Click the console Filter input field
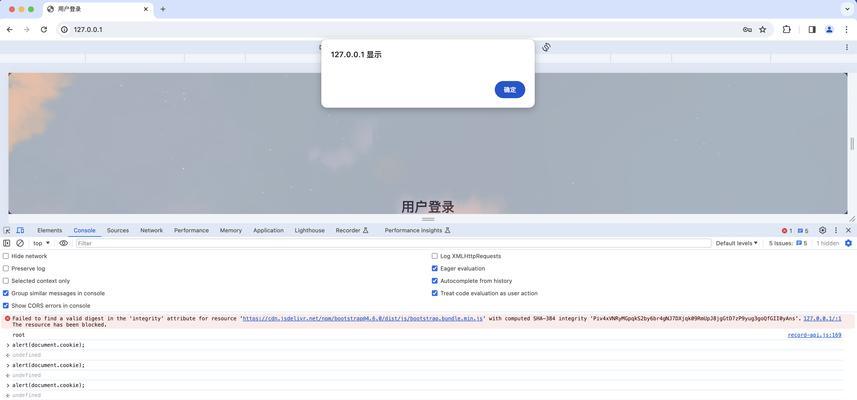Screen dimensions: 857x400 click(x=394, y=243)
